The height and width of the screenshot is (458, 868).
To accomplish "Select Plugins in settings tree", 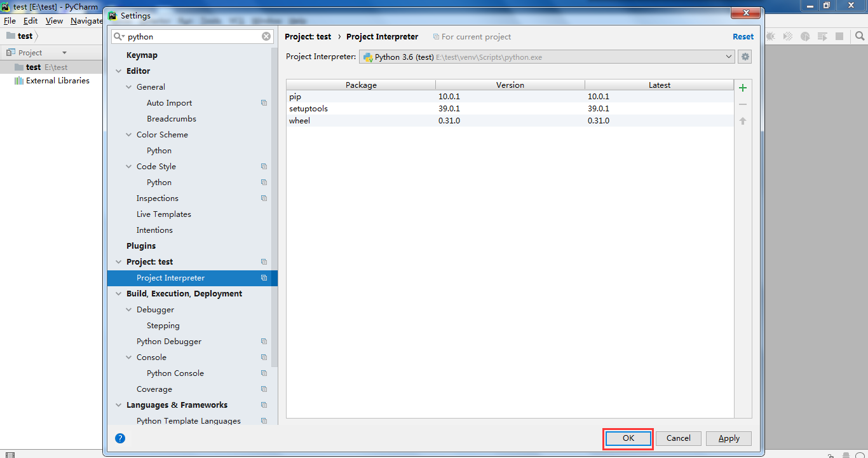I will click(141, 246).
